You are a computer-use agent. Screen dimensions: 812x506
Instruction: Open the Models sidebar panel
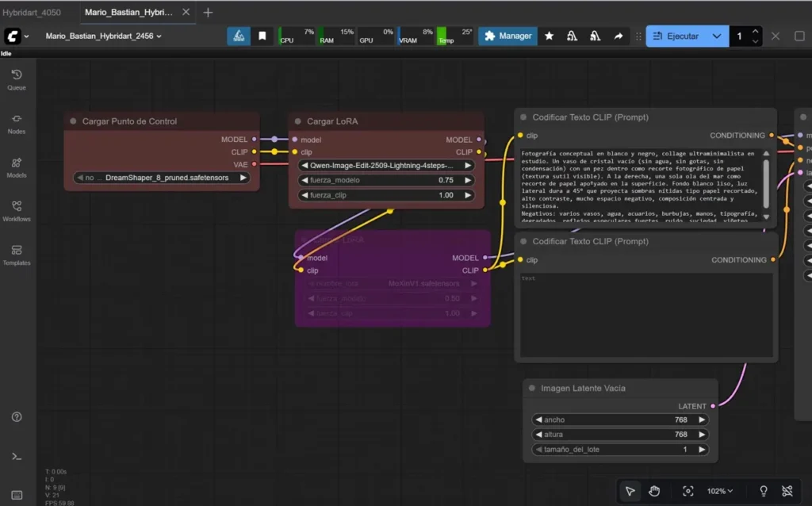[17, 166]
